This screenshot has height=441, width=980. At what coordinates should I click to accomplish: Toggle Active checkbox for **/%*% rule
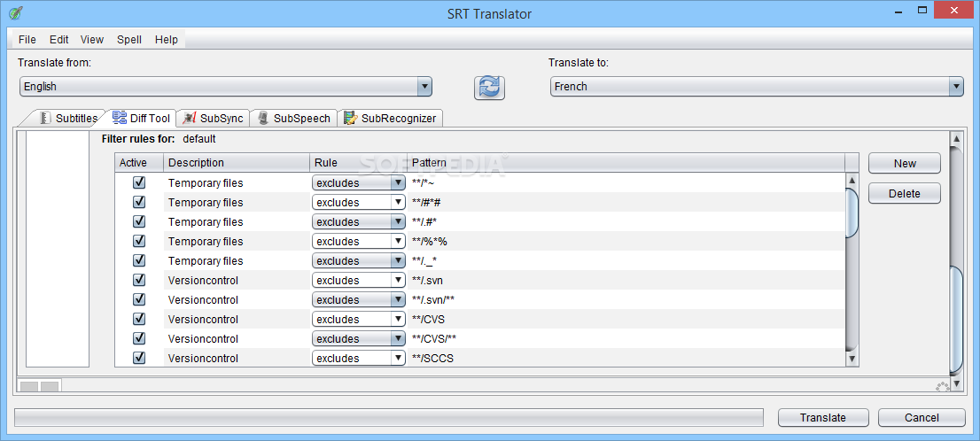[139, 241]
